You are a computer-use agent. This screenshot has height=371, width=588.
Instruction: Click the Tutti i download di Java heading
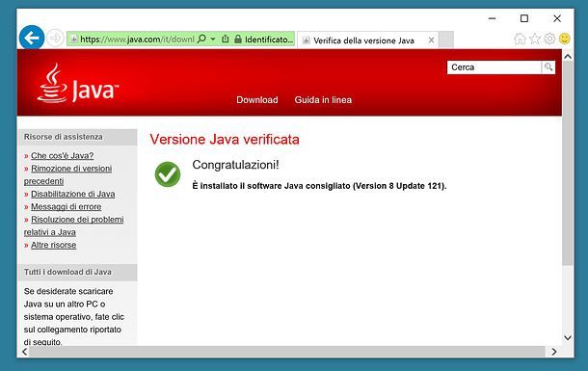pos(67,272)
